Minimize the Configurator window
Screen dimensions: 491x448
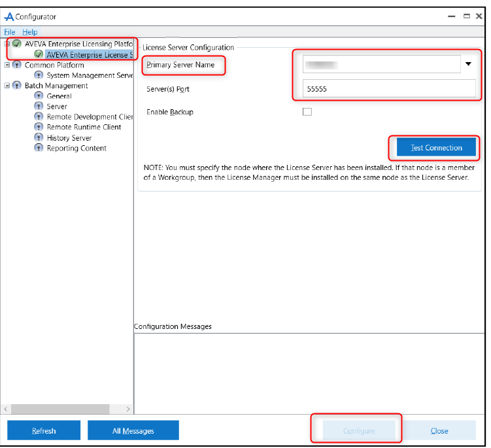pos(452,16)
